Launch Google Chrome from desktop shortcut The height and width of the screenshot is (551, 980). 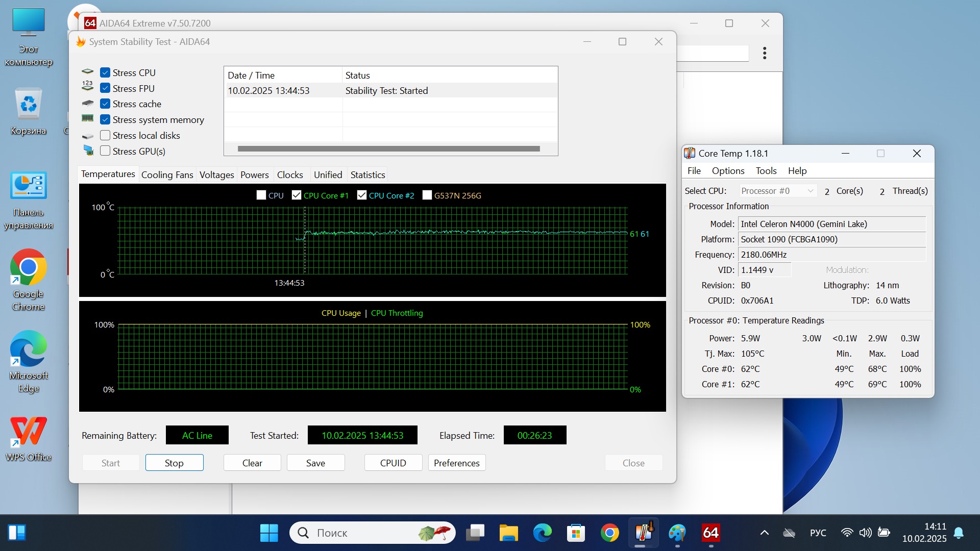29,280
